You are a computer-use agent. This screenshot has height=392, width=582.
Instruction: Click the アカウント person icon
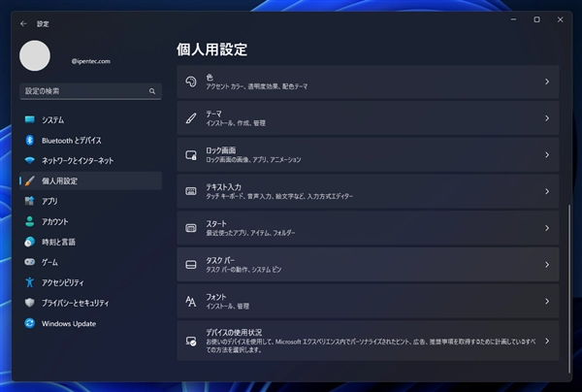point(30,221)
